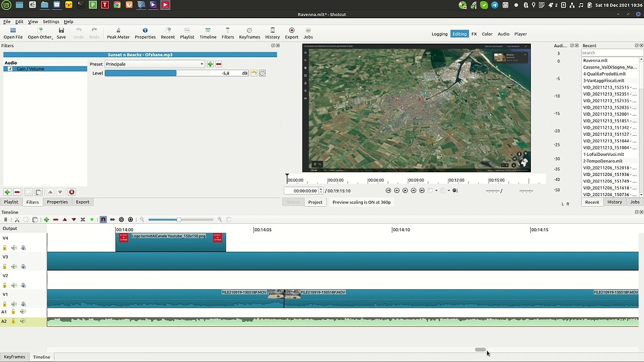644x362 pixels.
Task: Open the Jobs toolbar button
Action: [308, 33]
